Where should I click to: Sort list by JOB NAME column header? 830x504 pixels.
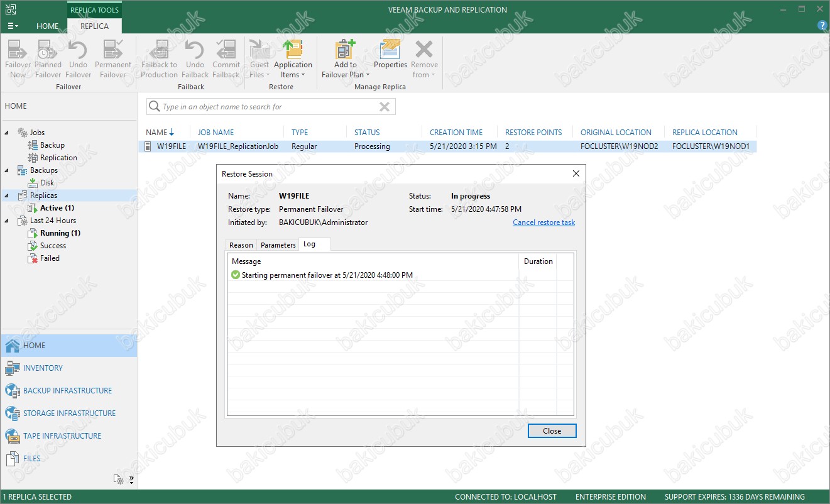point(216,133)
